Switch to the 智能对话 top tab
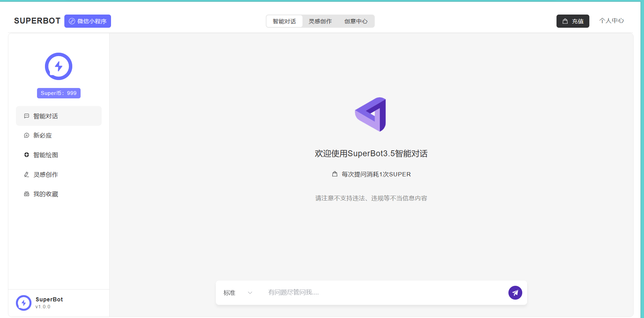 (284, 21)
